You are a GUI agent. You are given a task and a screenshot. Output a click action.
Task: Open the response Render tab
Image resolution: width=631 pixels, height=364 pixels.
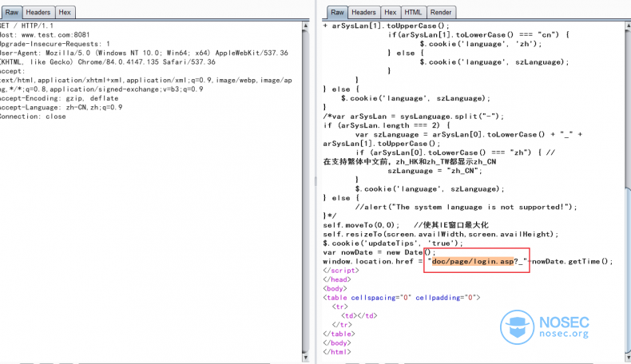(x=441, y=13)
